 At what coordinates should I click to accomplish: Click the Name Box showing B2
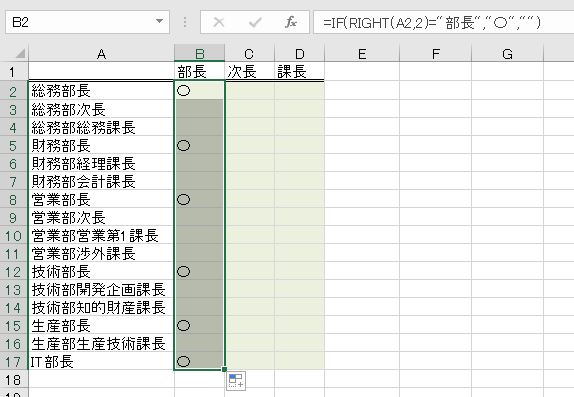tap(87, 22)
